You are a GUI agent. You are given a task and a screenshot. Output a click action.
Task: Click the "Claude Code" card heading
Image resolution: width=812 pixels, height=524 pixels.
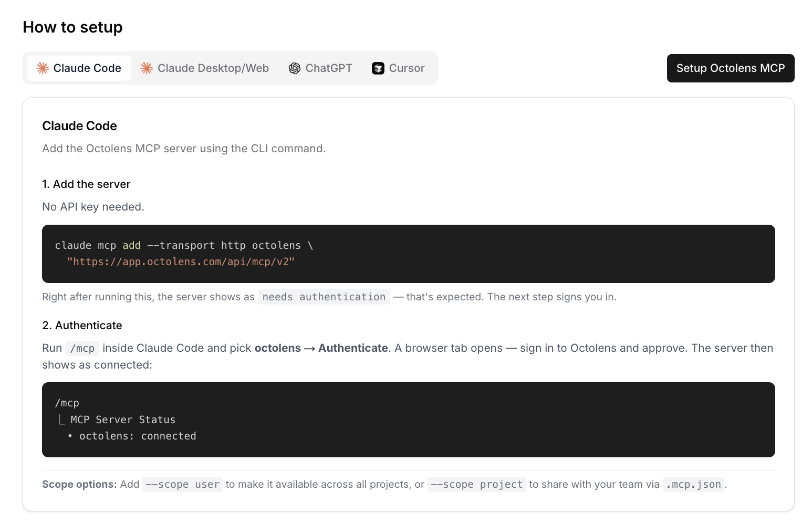click(x=79, y=126)
